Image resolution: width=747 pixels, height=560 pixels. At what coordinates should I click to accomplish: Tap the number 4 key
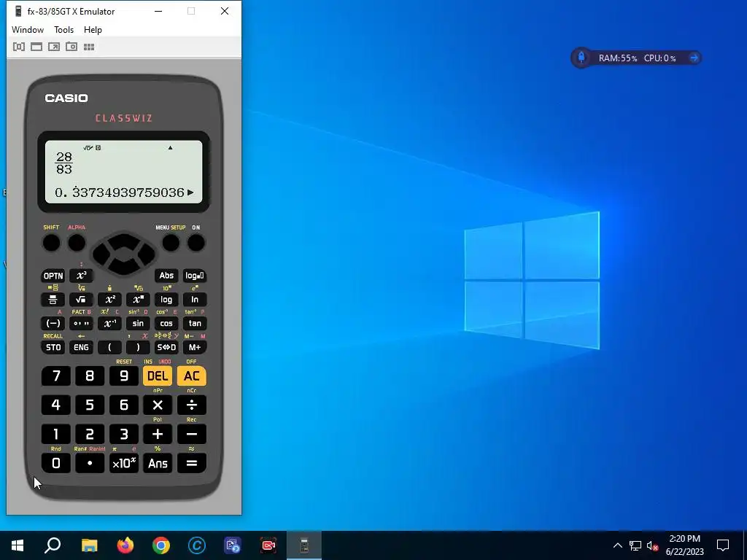[x=55, y=405]
